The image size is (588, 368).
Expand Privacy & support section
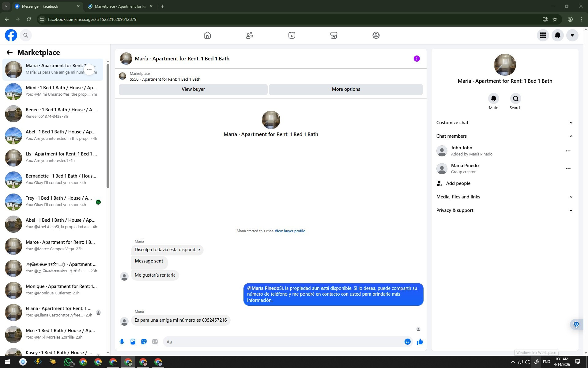click(571, 210)
